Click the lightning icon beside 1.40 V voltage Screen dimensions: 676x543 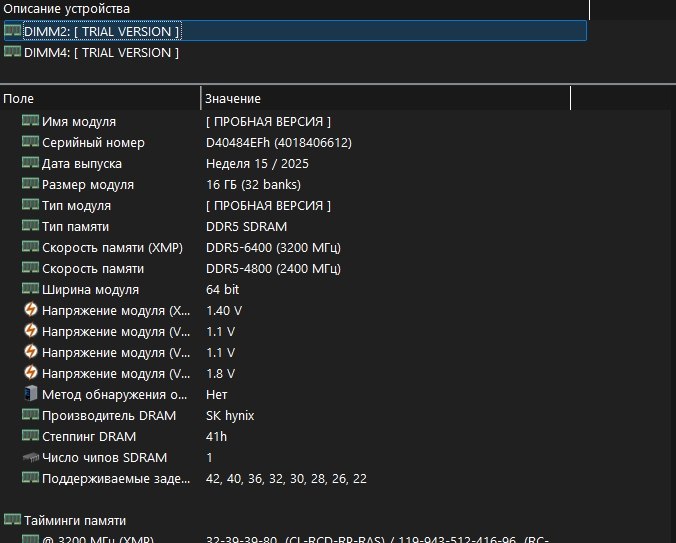point(31,309)
